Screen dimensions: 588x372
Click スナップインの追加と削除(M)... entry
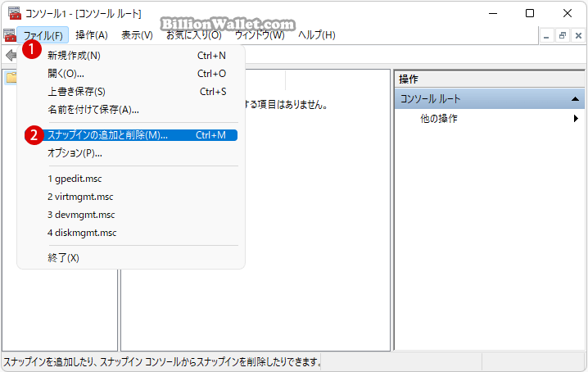click(131, 135)
